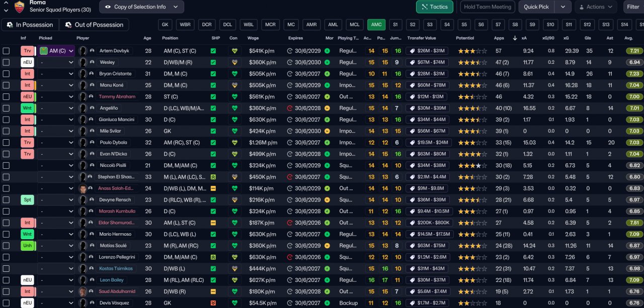Tick the checkbox for Paulo Dybala
This screenshot has height=308, width=644.
6,143
